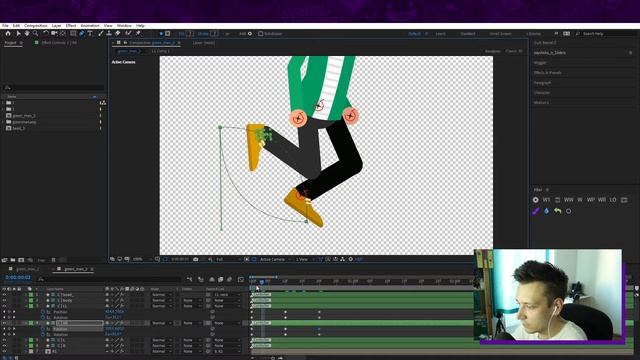This screenshot has height=360, width=640.
Task: Select the Puppet Pin tool
Action: coord(138,33)
